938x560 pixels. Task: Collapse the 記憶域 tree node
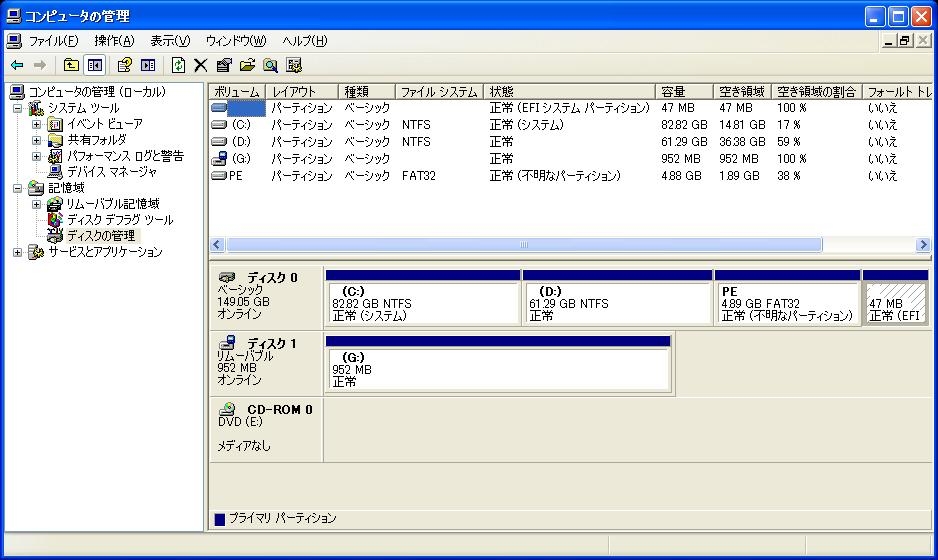coord(17,188)
